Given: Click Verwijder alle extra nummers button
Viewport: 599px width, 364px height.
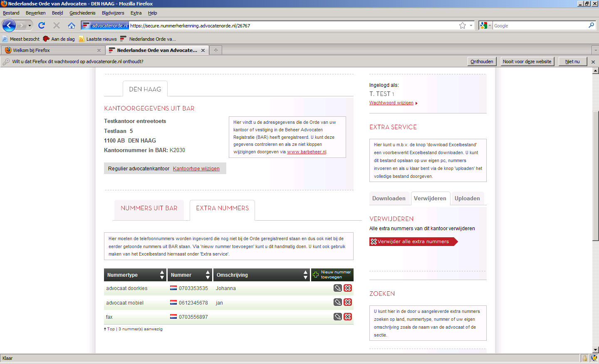Looking at the screenshot, I should point(413,241).
